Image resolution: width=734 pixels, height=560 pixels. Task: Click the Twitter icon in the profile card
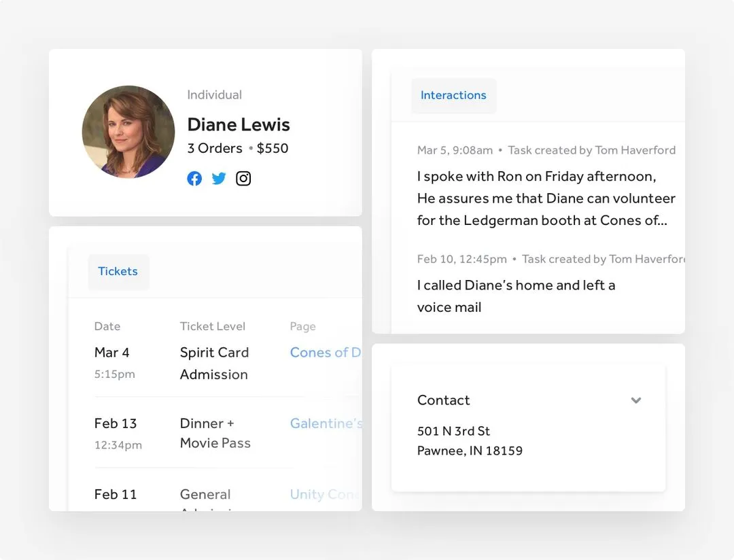(x=219, y=178)
